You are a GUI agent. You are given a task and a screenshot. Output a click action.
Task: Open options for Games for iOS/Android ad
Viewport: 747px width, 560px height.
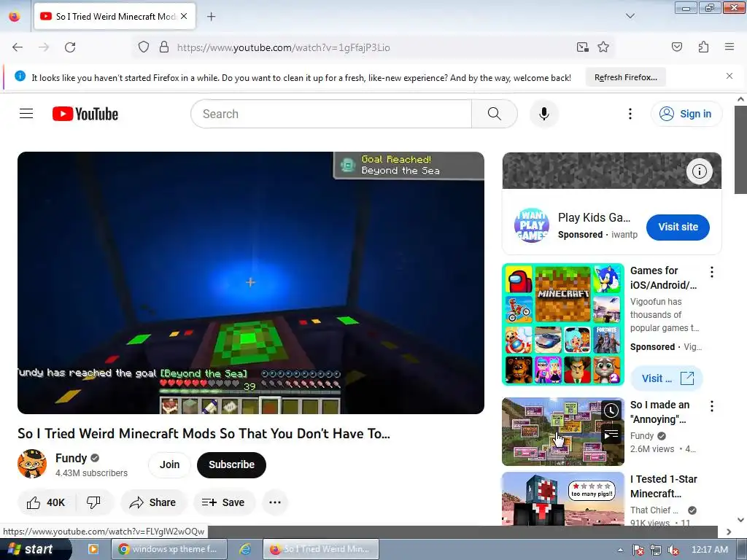click(x=711, y=272)
